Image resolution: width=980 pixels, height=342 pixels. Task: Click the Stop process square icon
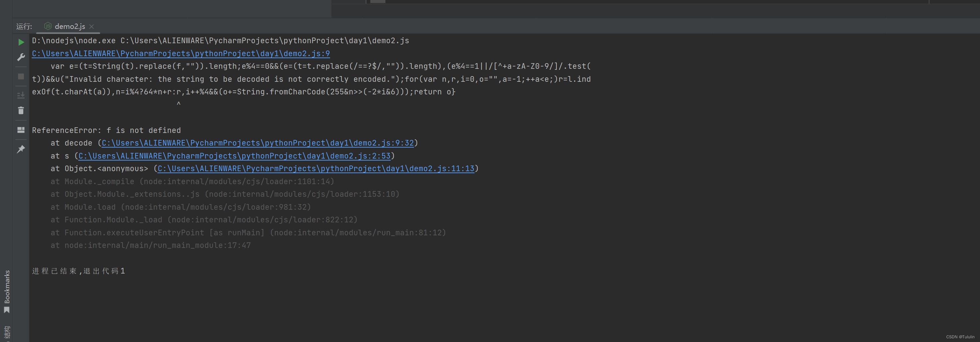tap(21, 76)
